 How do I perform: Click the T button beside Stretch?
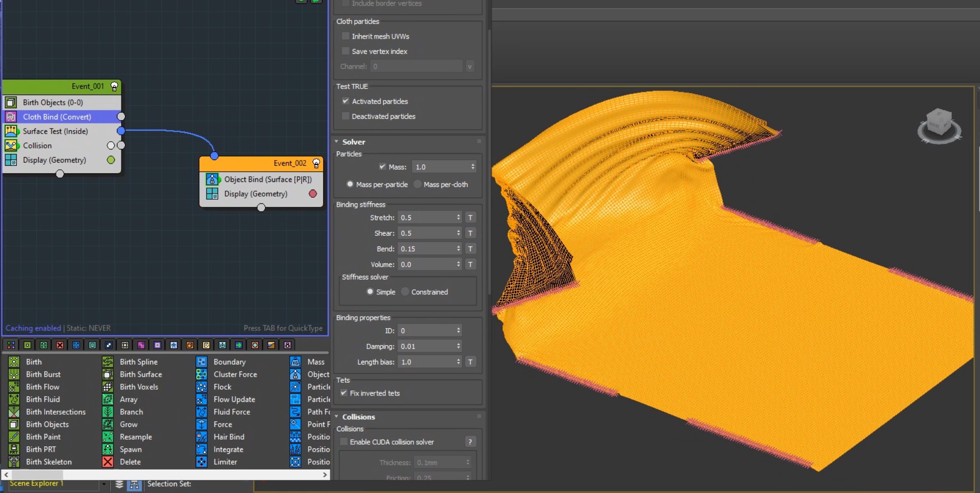pos(470,218)
